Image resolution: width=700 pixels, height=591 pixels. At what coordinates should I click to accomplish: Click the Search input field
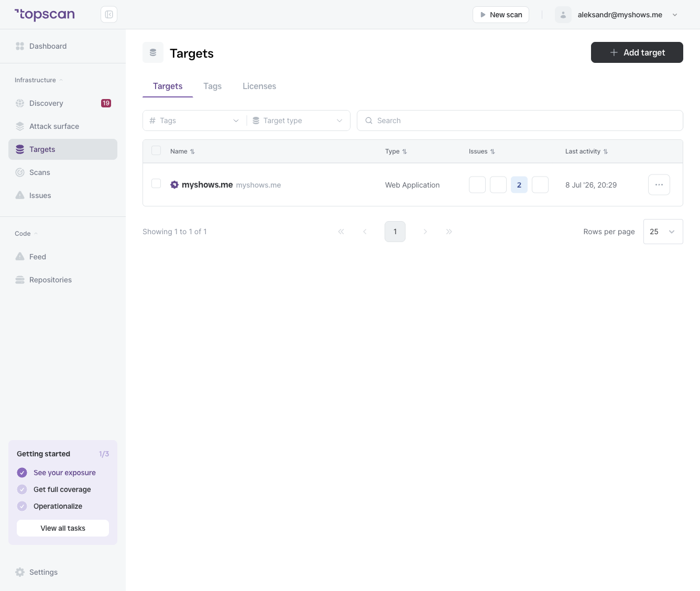pyautogui.click(x=520, y=121)
